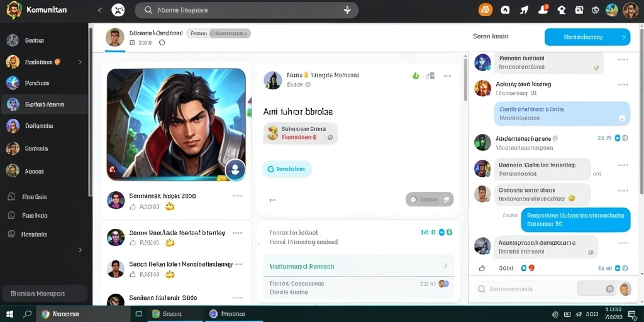Like the post ending 2800
The width and height of the screenshot is (644, 322).
click(133, 206)
